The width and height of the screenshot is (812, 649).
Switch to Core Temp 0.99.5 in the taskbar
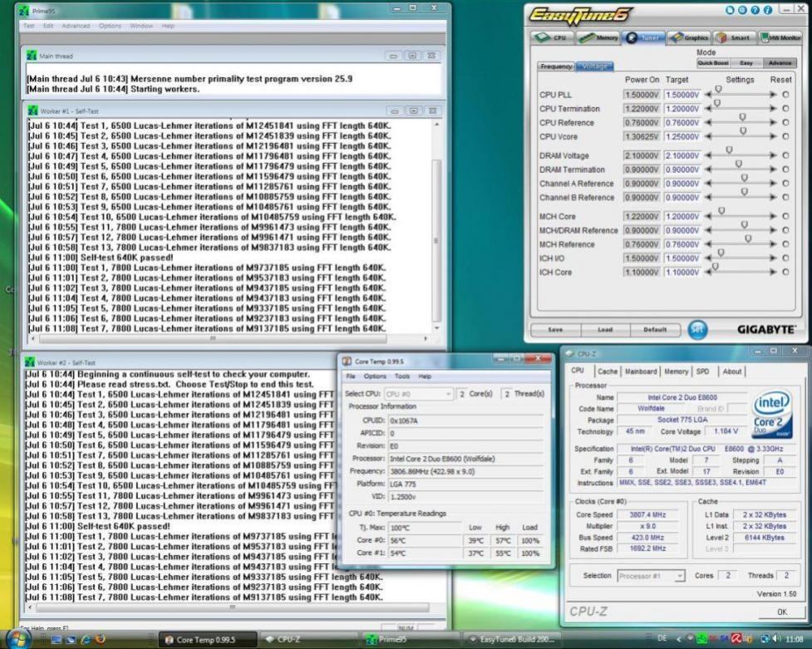pyautogui.click(x=208, y=640)
